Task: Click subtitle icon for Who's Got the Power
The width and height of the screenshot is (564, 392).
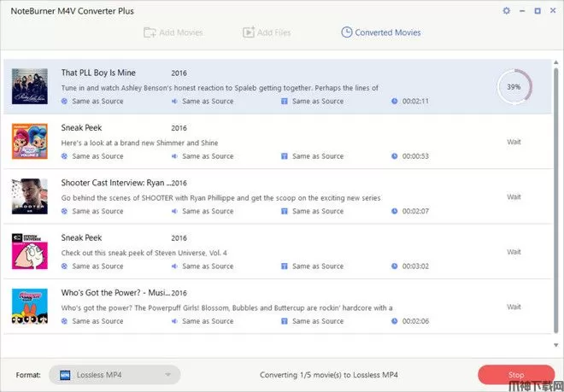Action: coord(284,321)
